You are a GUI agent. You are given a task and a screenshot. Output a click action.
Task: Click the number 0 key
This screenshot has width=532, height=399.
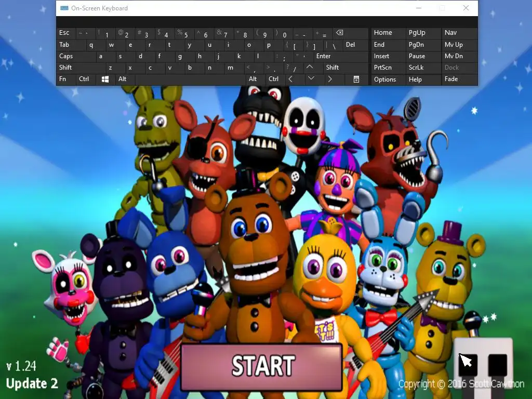tap(284, 35)
